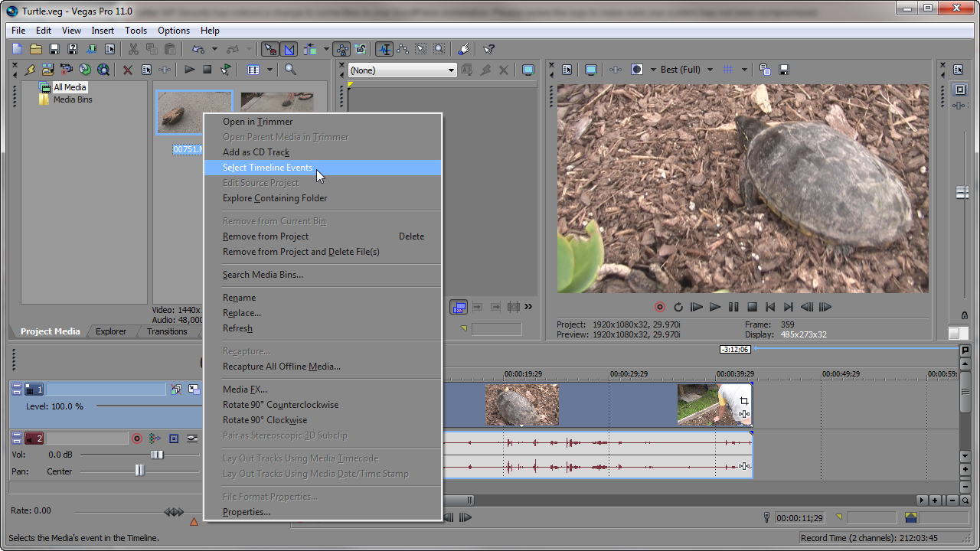
Task: Open the media Views dropdown arrow
Action: coord(269,70)
